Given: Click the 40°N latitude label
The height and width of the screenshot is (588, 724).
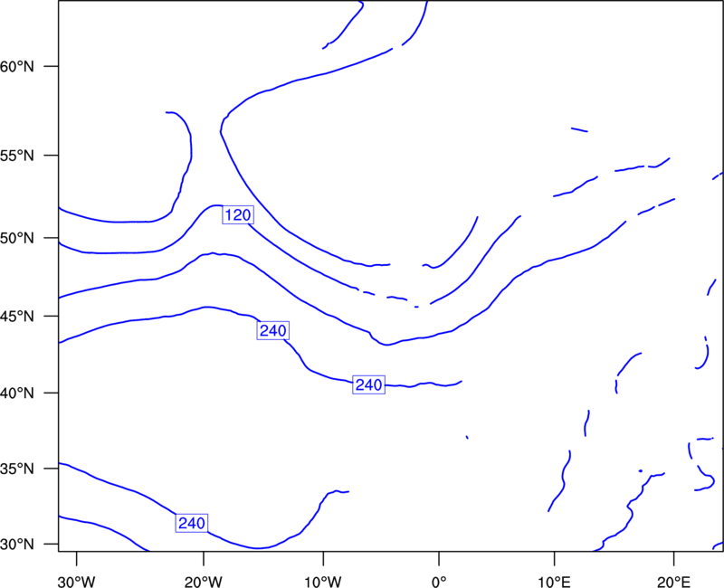Looking at the screenshot, I should [x=17, y=394].
